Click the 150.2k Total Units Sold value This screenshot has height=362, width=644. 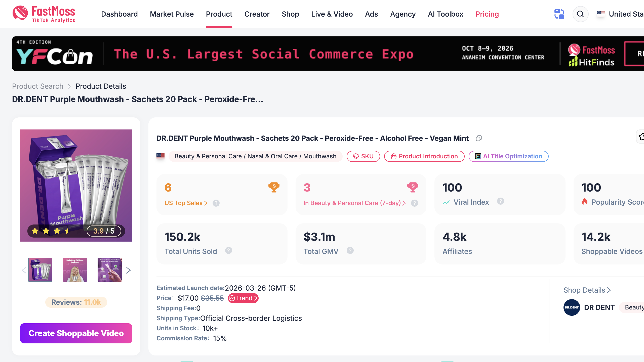(182, 237)
